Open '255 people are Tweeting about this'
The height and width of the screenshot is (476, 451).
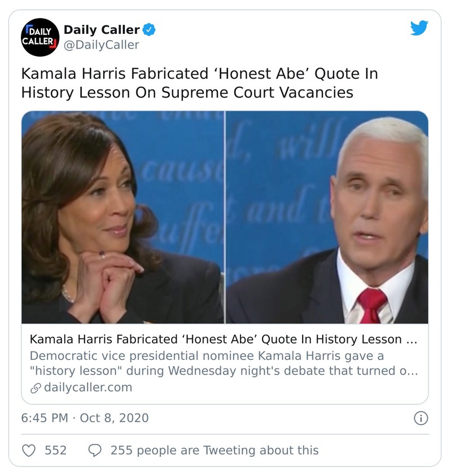pyautogui.click(x=214, y=450)
